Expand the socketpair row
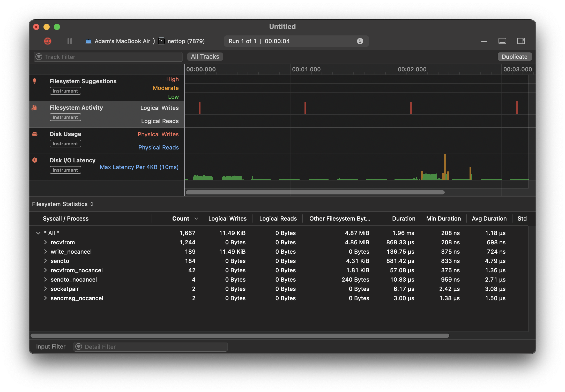This screenshot has width=565, height=392. tap(46, 289)
